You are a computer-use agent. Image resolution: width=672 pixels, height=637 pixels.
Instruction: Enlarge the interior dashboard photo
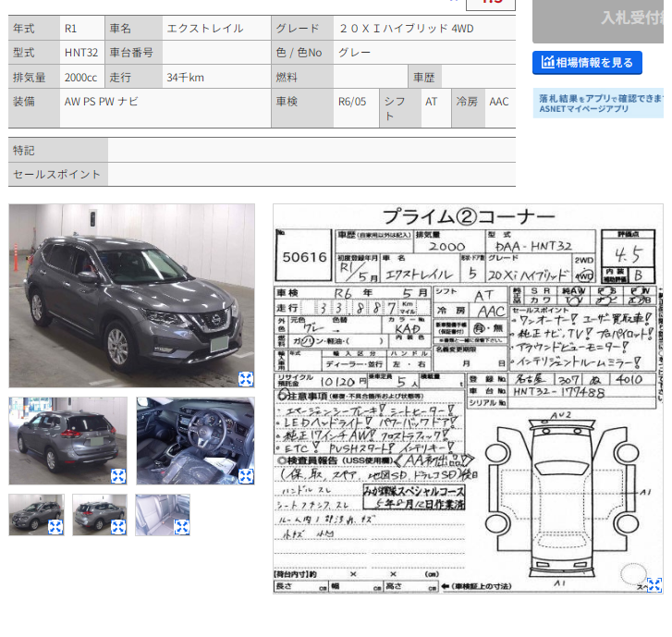click(x=246, y=476)
